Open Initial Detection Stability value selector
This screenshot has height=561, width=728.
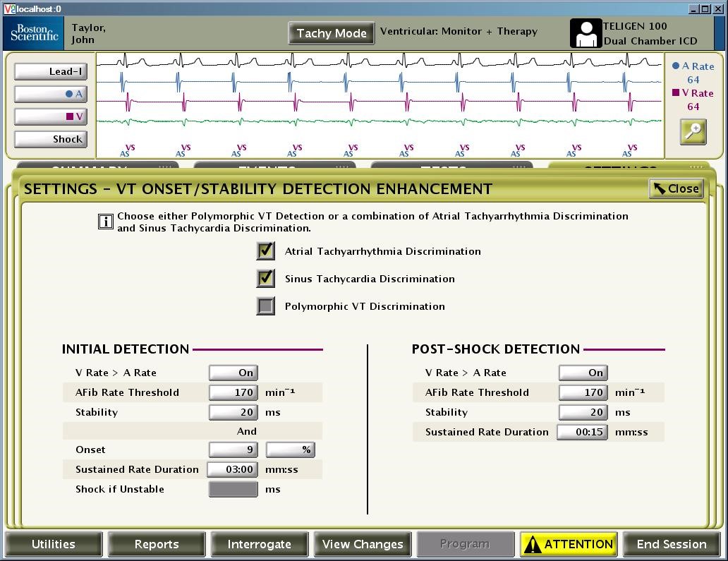233,412
